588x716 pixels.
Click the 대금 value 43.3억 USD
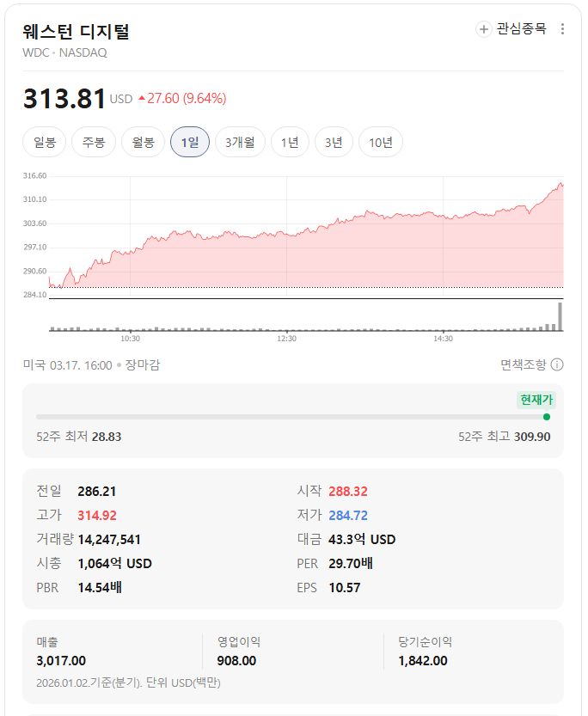point(362,540)
